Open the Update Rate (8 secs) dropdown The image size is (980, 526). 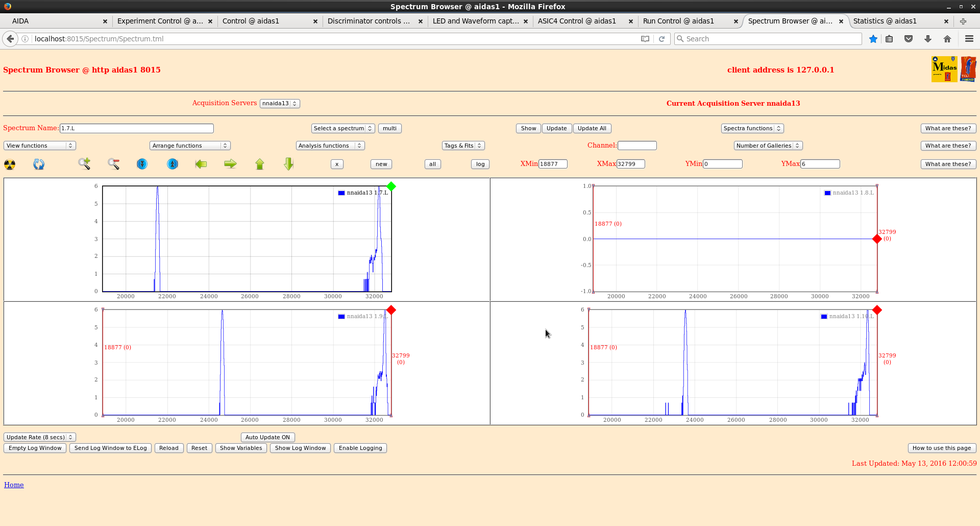[40, 438]
